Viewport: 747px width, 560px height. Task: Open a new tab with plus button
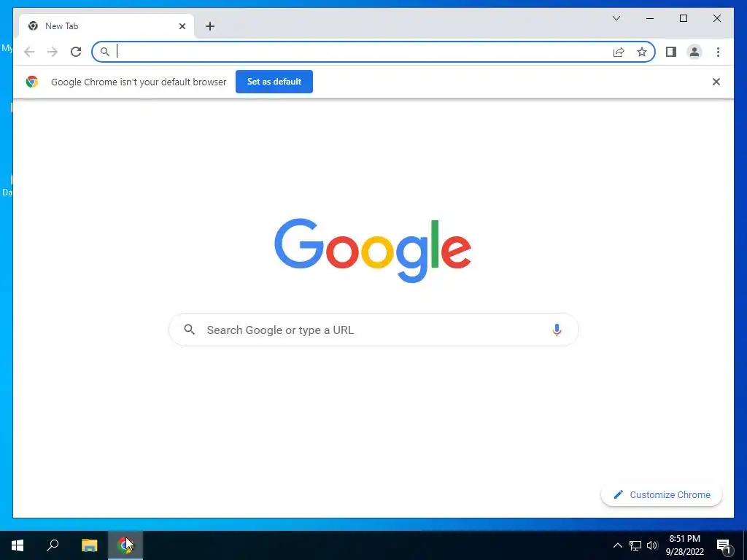click(210, 26)
